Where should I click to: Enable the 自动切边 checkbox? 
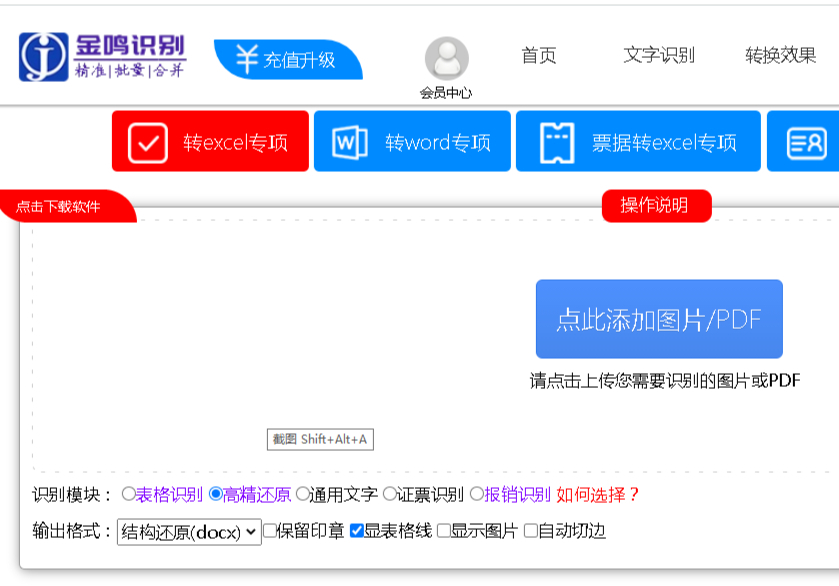pos(531,531)
